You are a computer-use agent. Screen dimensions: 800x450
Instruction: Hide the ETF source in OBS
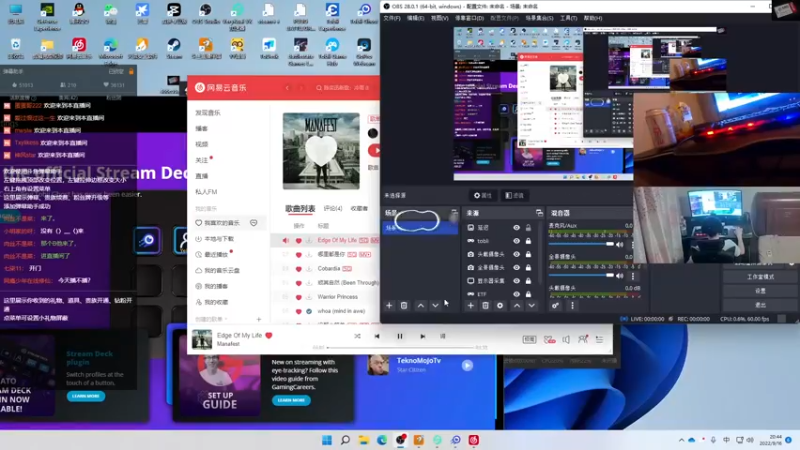tap(516, 294)
